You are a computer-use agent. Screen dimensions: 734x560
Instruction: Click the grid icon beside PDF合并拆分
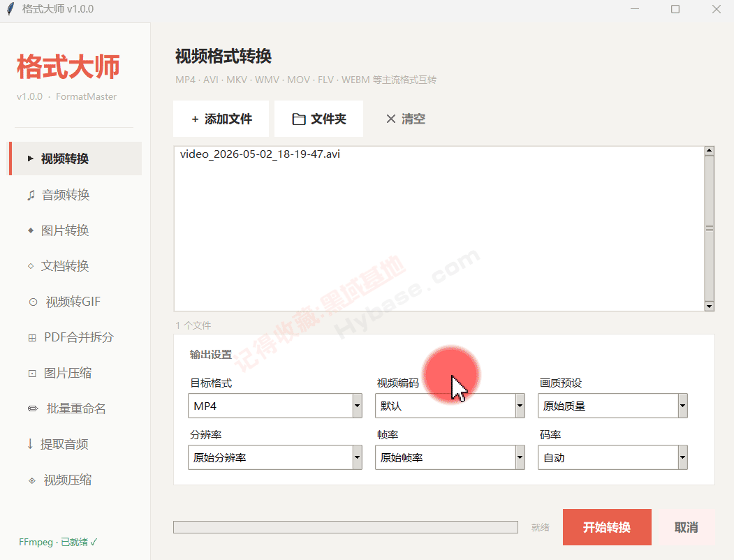coord(32,338)
